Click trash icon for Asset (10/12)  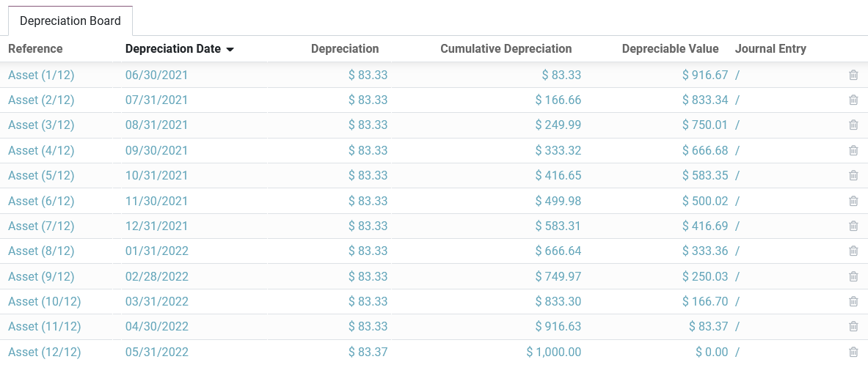pyautogui.click(x=853, y=301)
